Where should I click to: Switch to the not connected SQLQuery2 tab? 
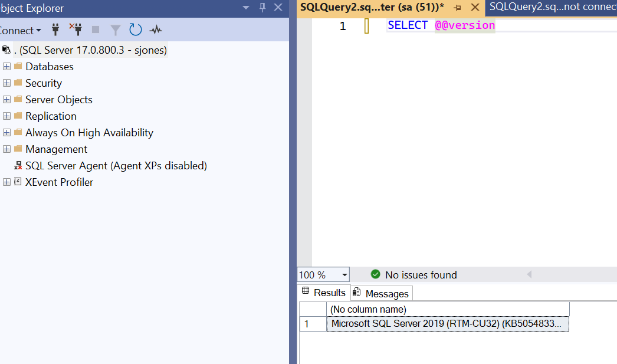pyautogui.click(x=552, y=7)
